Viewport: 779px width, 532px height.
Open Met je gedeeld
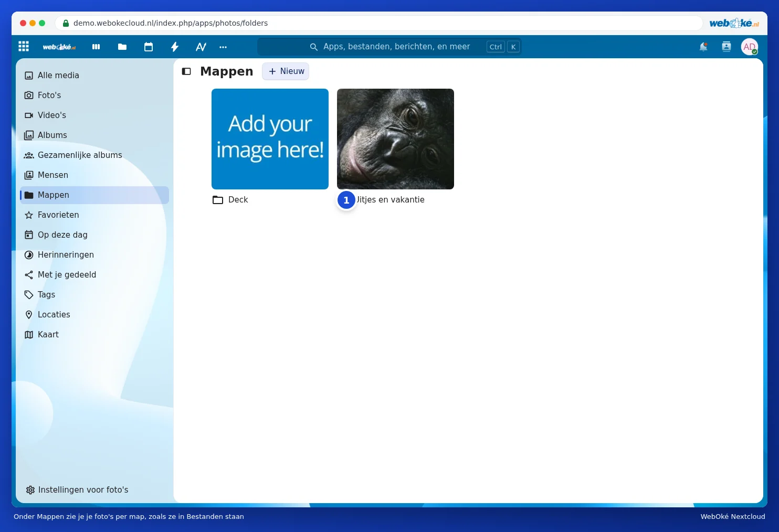tap(94, 275)
